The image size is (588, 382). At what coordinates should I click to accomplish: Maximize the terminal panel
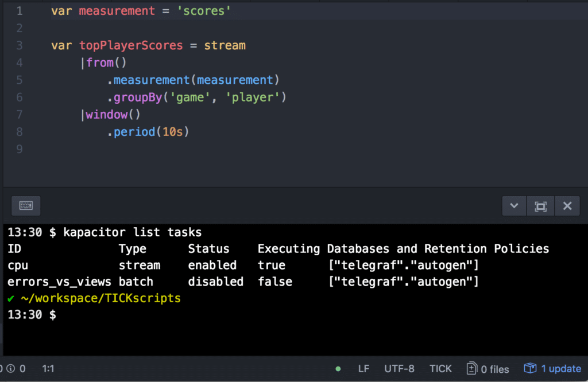click(540, 206)
